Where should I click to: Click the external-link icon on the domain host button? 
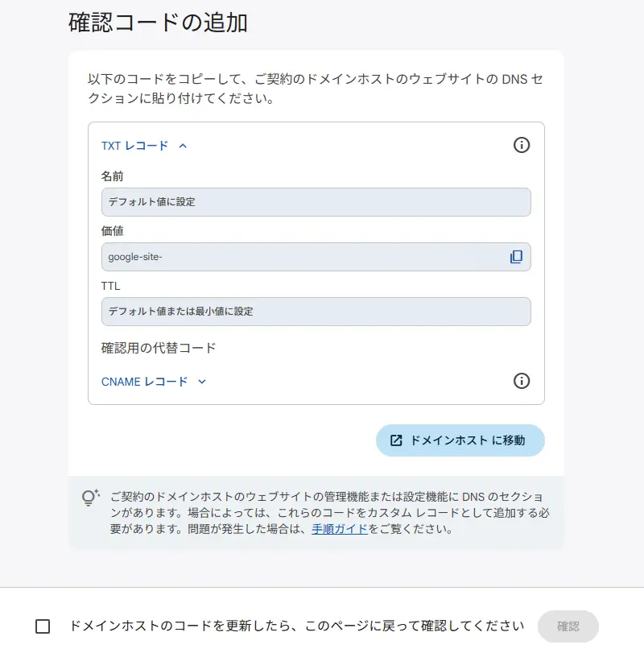(x=396, y=440)
